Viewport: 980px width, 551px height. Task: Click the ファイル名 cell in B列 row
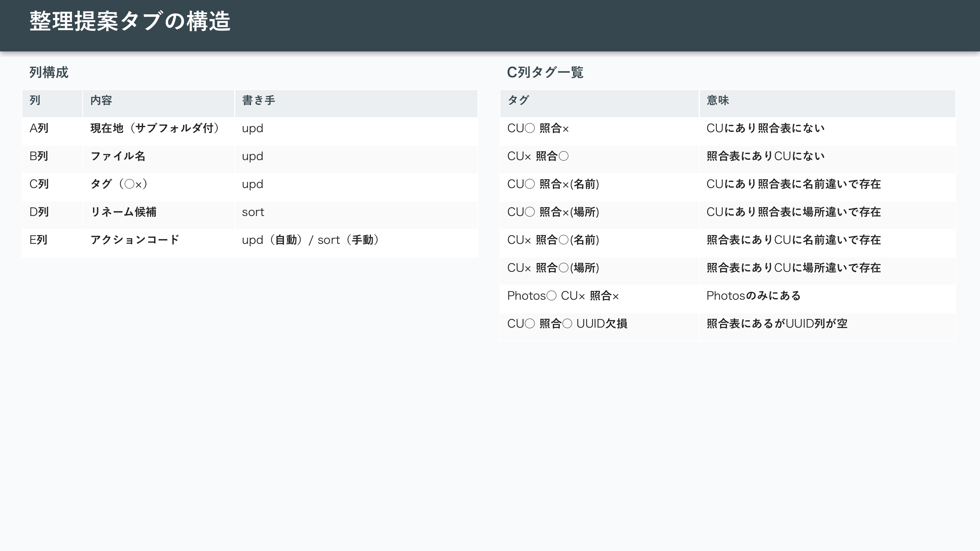pyautogui.click(x=118, y=156)
